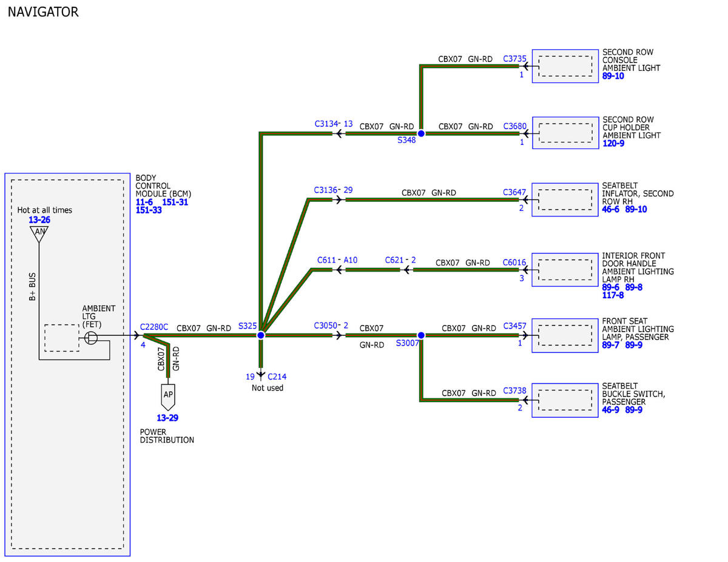The image size is (728, 562).
Task: Select connector label C3136- 29
Action: [333, 190]
